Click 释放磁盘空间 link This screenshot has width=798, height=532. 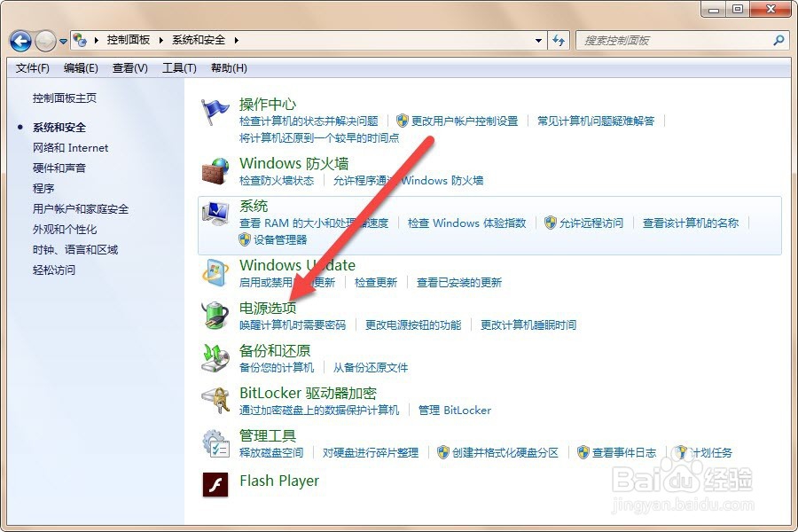(271, 452)
